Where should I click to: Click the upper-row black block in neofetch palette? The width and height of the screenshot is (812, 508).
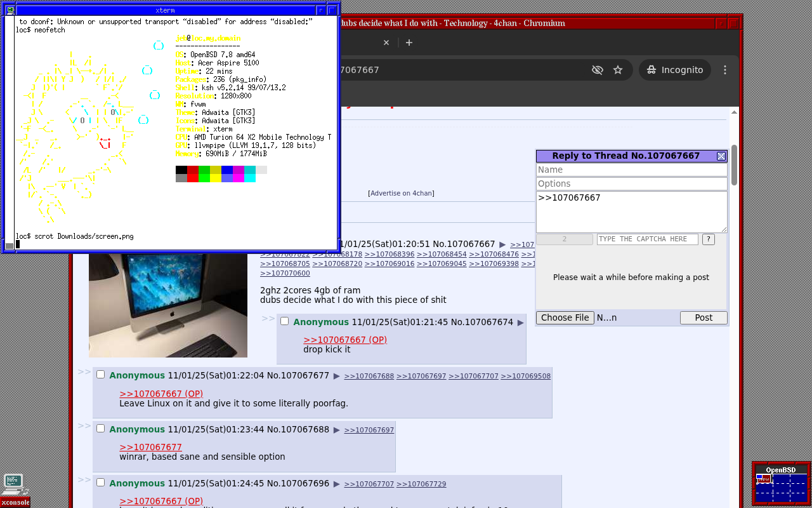click(181, 170)
